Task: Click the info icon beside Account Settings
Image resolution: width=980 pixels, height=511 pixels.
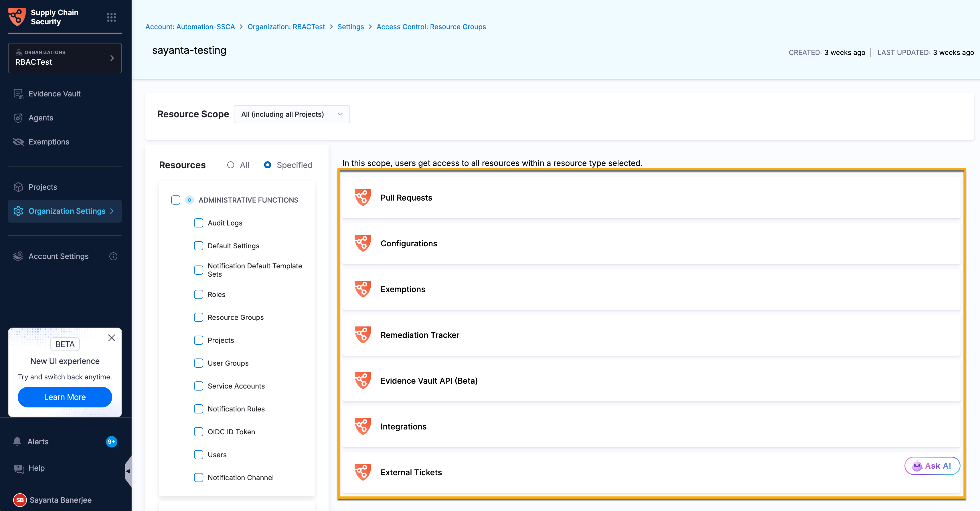Action: (x=113, y=256)
